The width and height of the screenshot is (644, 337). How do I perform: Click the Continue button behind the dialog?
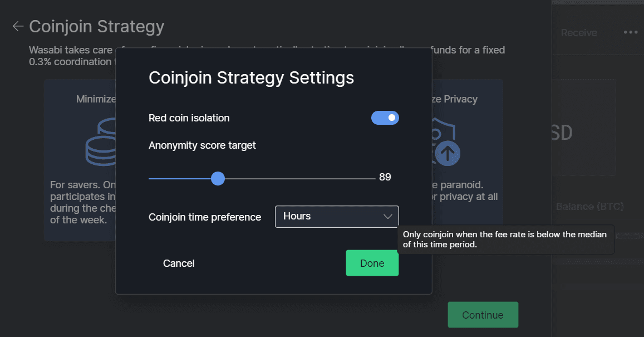(x=483, y=315)
